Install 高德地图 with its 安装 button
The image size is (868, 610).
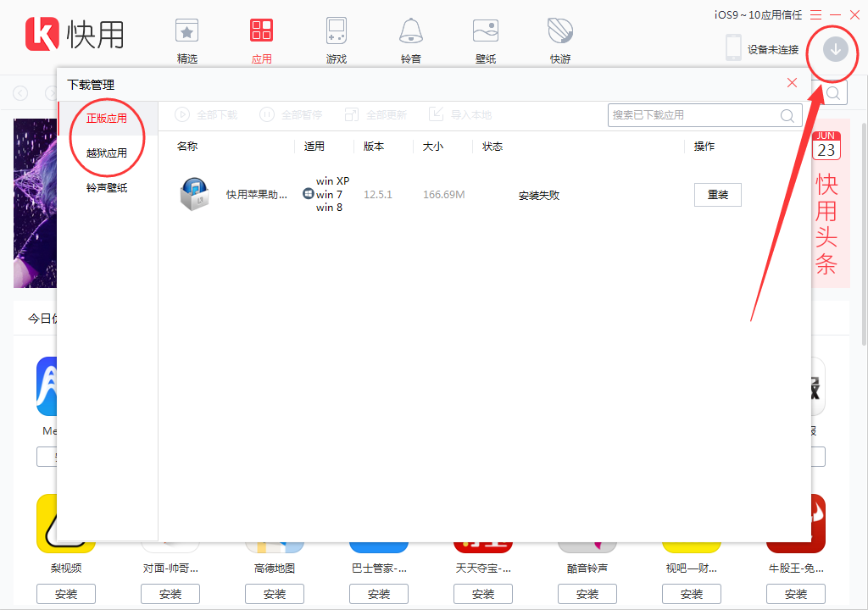274,593
